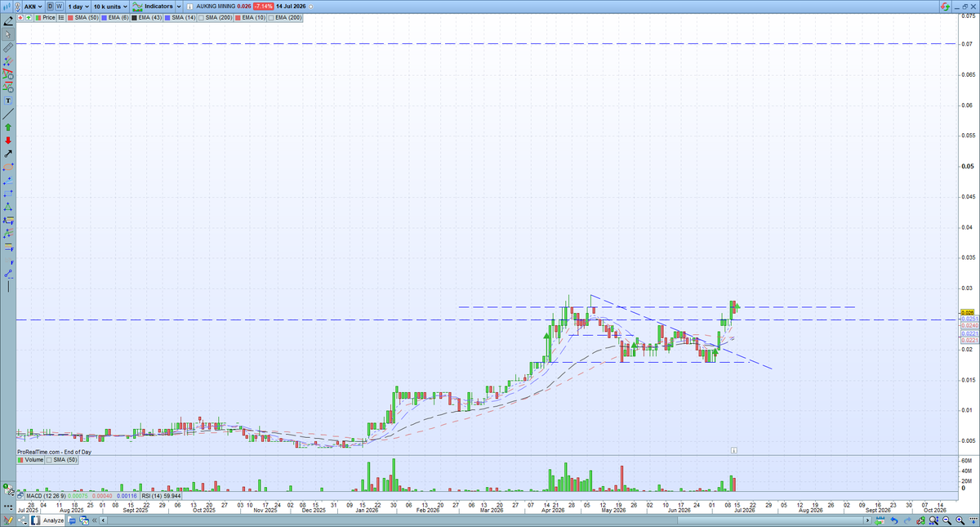Select the triangle drawing tool

8,206
